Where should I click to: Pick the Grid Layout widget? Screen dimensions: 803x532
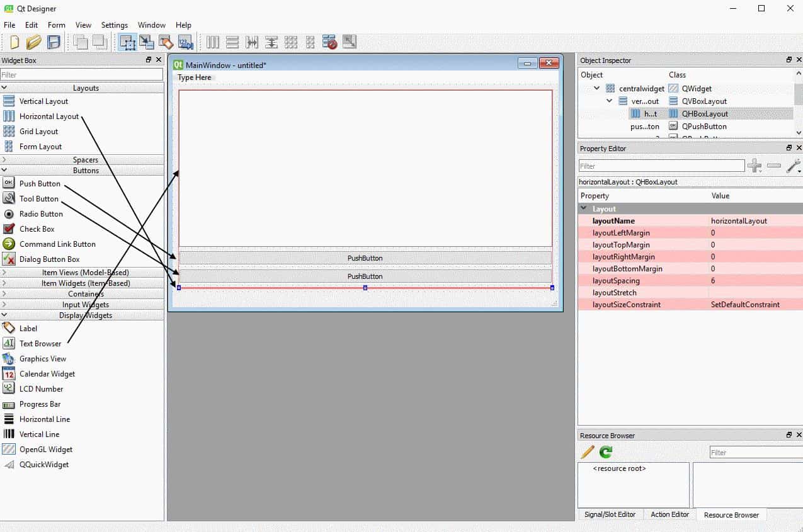coord(38,132)
